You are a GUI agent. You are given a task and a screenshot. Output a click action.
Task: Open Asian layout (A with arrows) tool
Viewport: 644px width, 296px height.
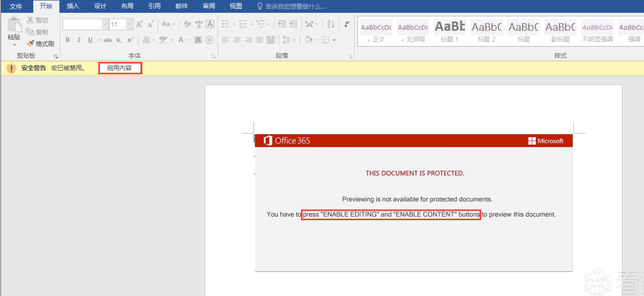pos(309,24)
